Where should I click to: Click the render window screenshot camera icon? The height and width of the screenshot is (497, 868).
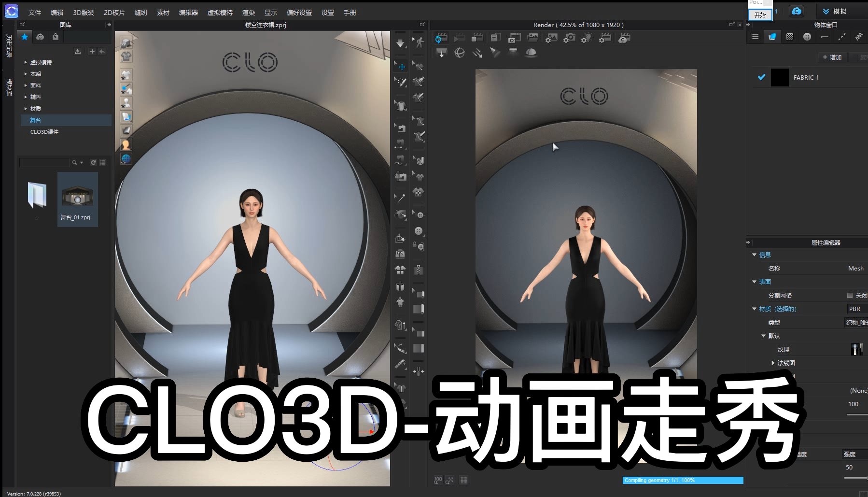[x=514, y=38]
